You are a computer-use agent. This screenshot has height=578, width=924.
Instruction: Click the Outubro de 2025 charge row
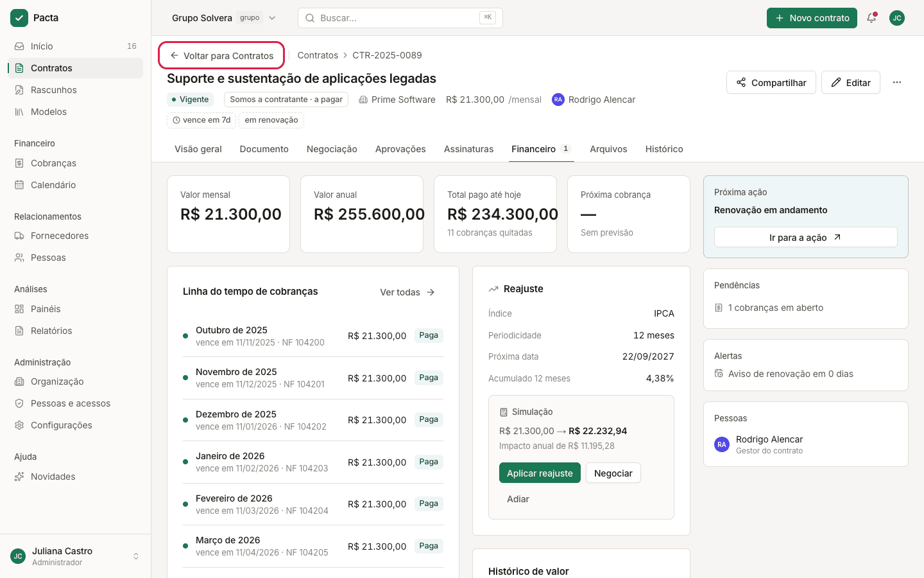(313, 336)
